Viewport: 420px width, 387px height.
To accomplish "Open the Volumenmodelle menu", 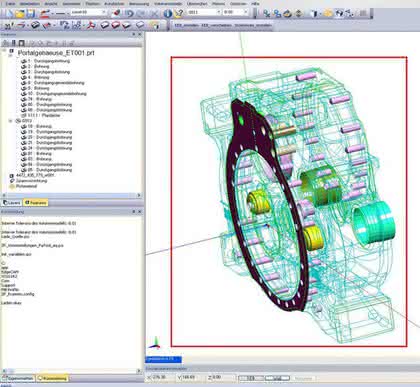I will [168, 4].
